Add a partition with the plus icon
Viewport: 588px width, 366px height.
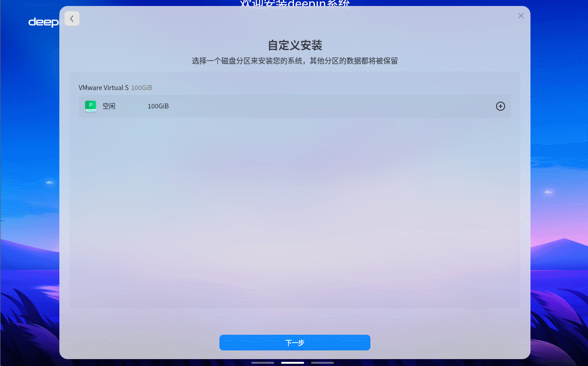pyautogui.click(x=500, y=106)
